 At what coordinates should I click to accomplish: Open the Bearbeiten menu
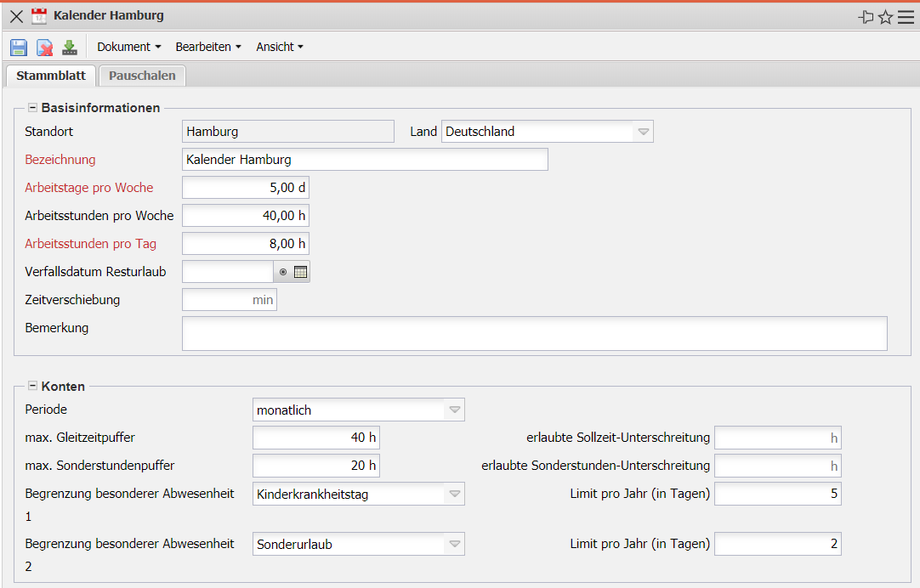[208, 48]
